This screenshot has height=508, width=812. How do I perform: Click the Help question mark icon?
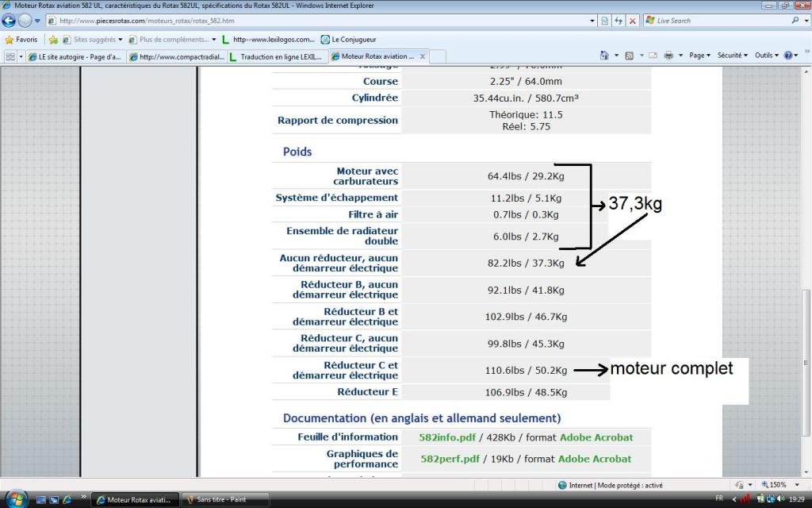coord(788,55)
